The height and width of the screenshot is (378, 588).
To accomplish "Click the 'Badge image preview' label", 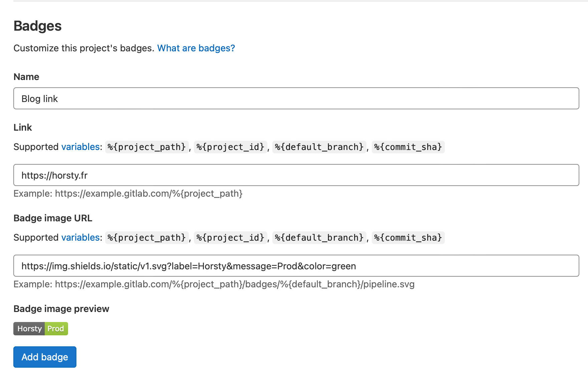I will (61, 309).
